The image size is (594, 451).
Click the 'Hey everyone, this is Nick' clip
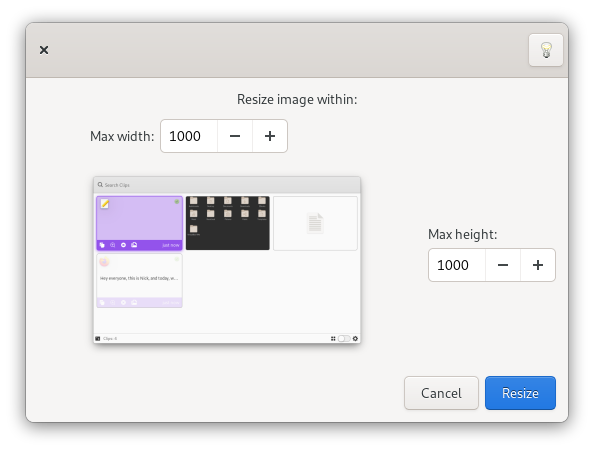tap(139, 281)
